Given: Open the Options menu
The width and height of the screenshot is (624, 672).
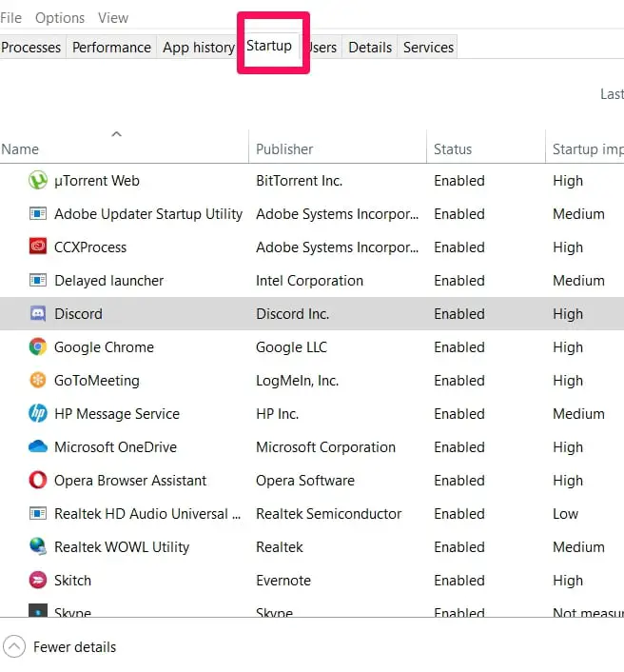Looking at the screenshot, I should tap(60, 18).
